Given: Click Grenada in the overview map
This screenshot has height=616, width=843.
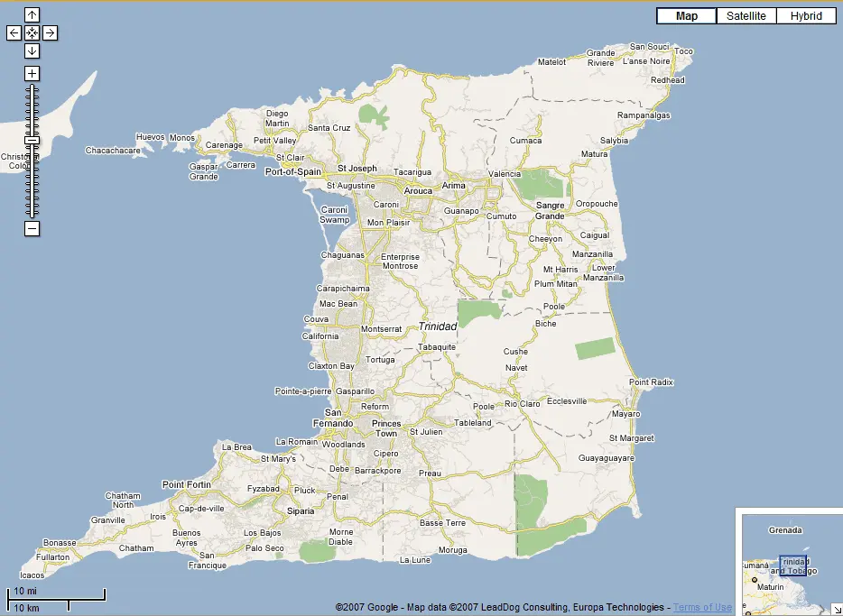Looking at the screenshot, I should tap(784, 530).
